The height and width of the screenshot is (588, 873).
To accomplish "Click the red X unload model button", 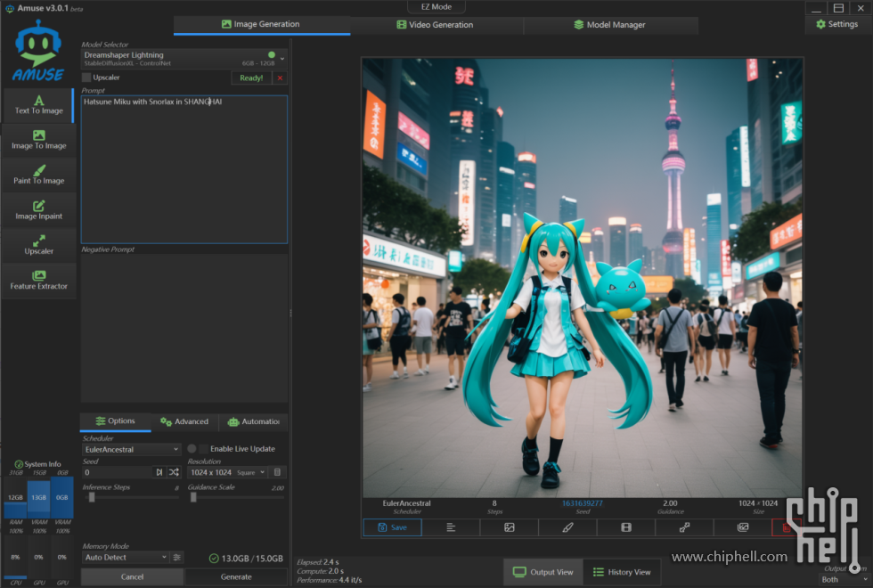I will pyautogui.click(x=280, y=78).
